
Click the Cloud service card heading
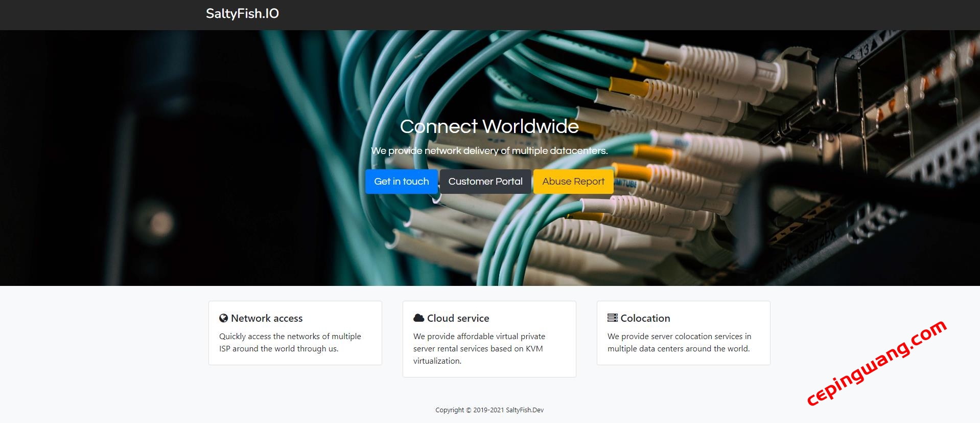coord(458,318)
